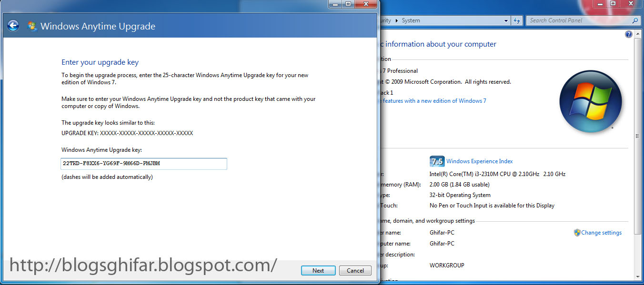
Task: Click the Enter your upgrade key heading
Action: pos(100,62)
